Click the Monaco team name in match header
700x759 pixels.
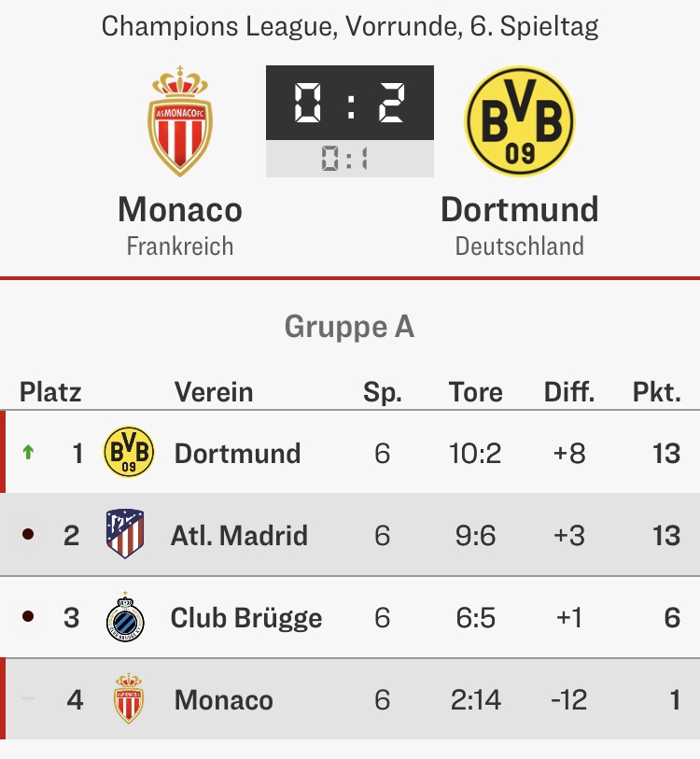click(180, 209)
